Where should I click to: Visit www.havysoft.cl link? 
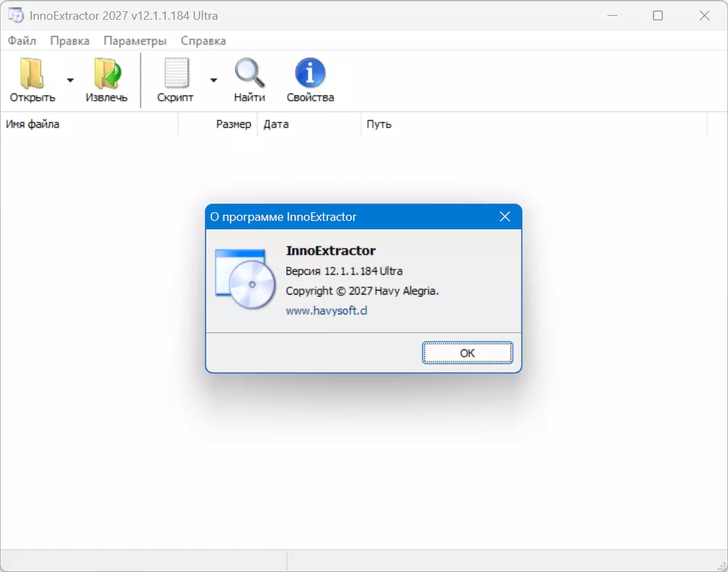pos(326,310)
